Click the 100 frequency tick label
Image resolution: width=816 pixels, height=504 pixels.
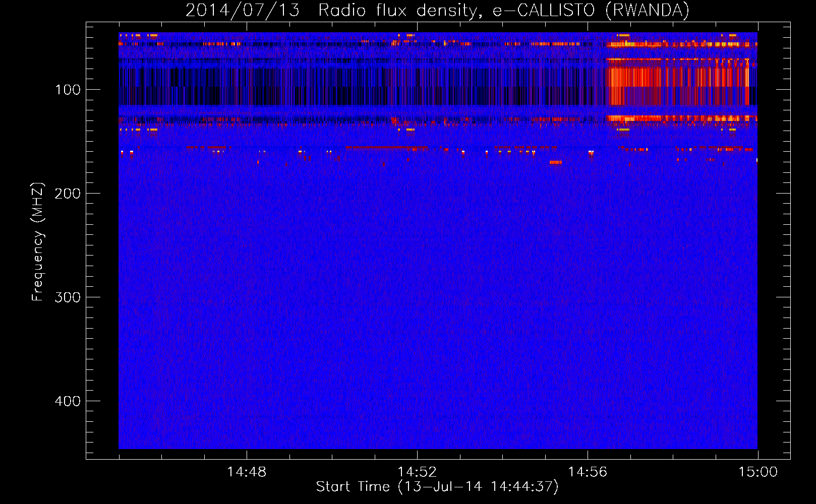click(x=68, y=90)
